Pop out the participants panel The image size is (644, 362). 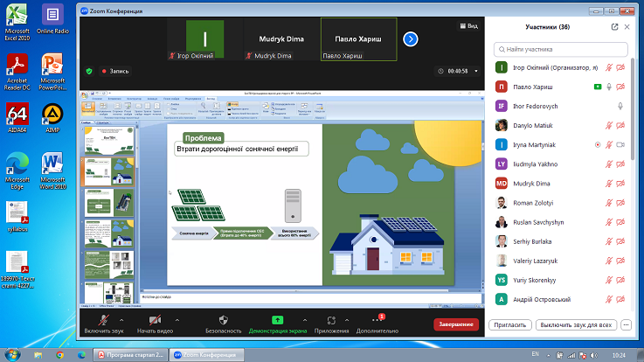(x=614, y=27)
